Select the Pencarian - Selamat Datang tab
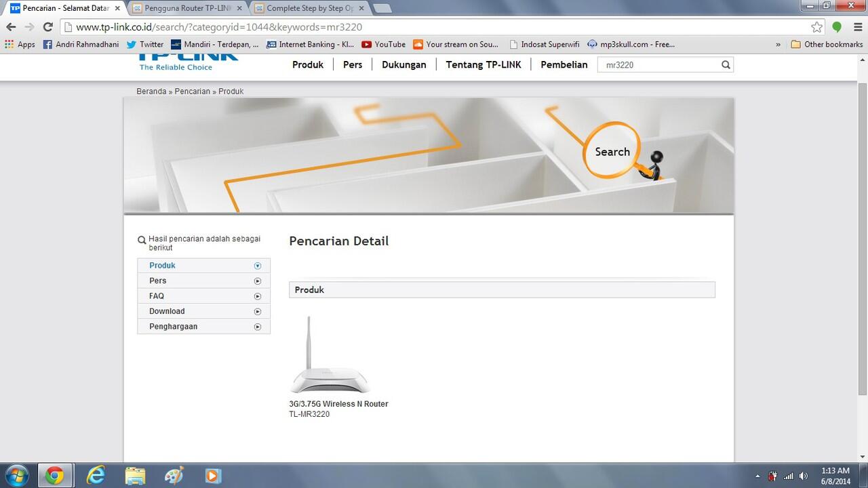This screenshot has width=868, height=488. pyautogui.click(x=65, y=8)
